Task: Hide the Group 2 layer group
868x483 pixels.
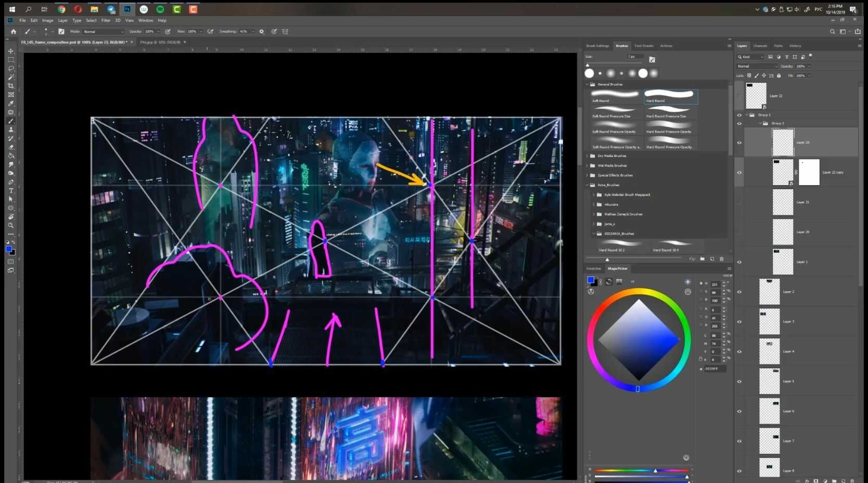Action: point(739,124)
